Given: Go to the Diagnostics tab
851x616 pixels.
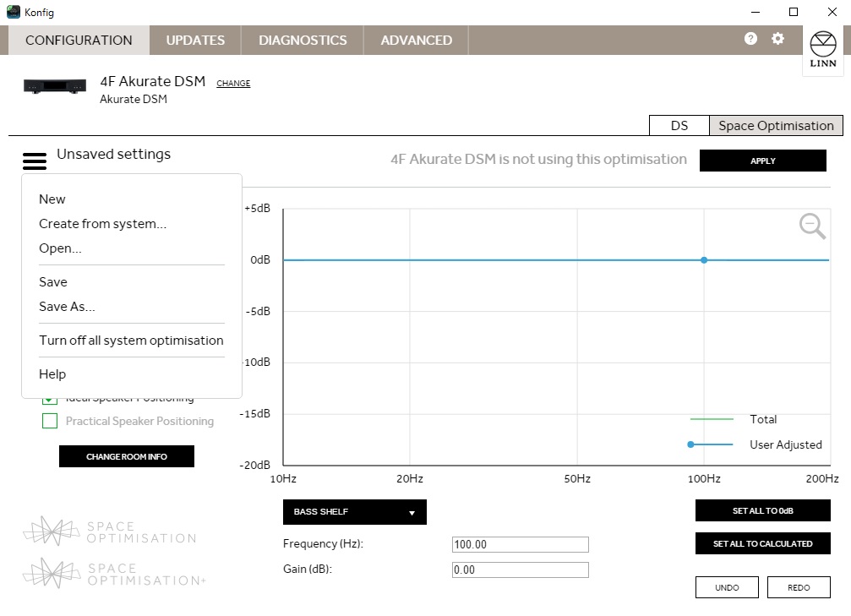Looking at the screenshot, I should pos(303,41).
